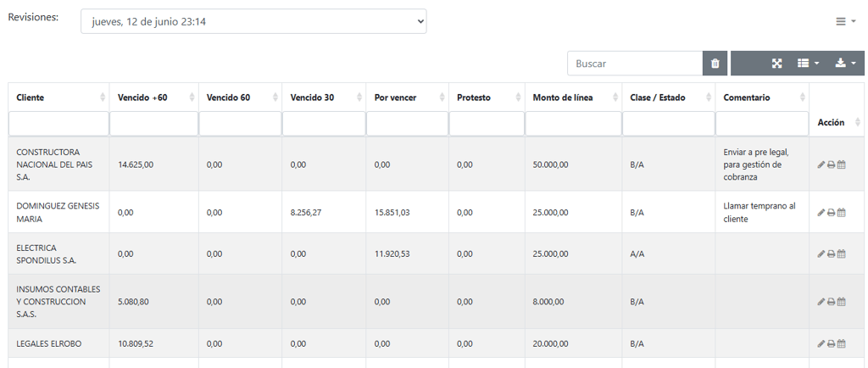
Task: Sort by Monto de línea column
Action: coord(574,98)
